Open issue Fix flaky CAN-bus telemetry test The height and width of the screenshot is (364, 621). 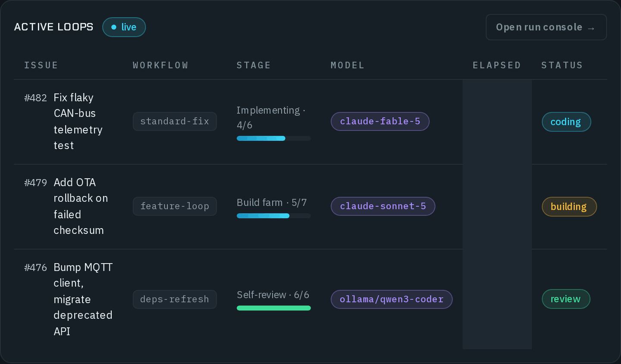coord(78,121)
